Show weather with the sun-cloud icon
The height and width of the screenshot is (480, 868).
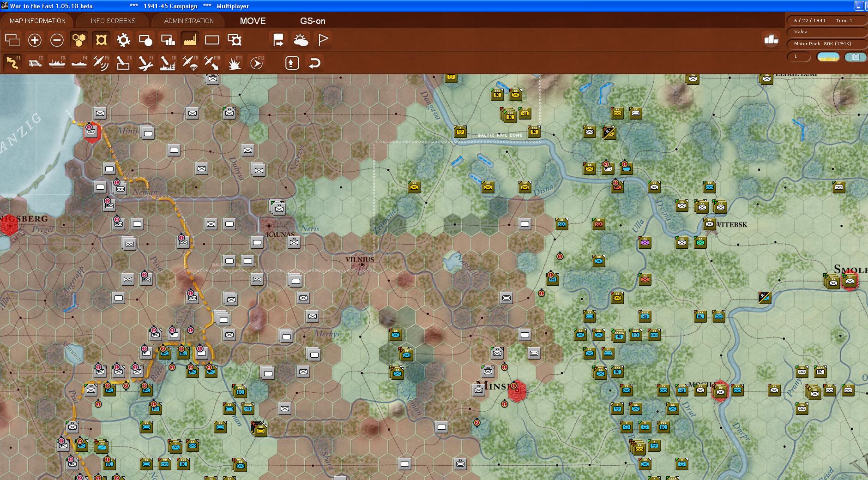tap(301, 40)
